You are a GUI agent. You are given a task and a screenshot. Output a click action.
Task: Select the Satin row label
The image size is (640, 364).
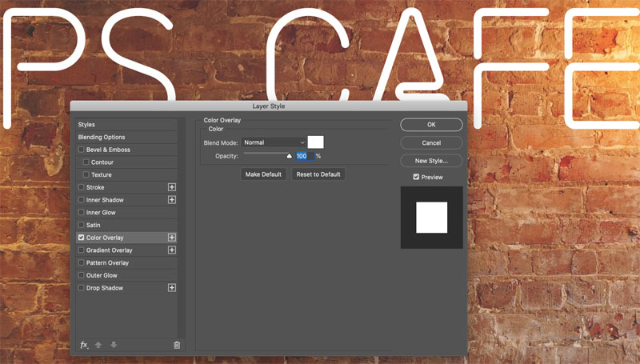click(x=93, y=225)
